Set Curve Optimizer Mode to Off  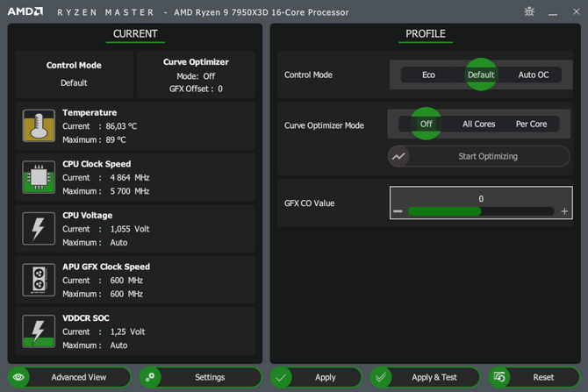(426, 124)
